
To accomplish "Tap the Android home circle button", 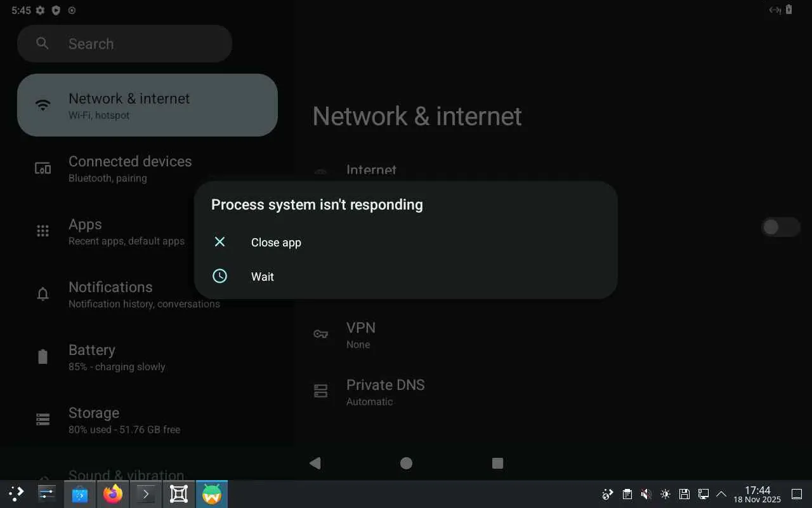I will [x=407, y=463].
